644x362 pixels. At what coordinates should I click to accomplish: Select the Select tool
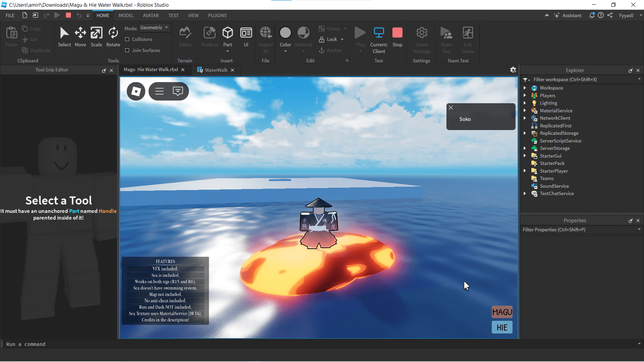[64, 37]
